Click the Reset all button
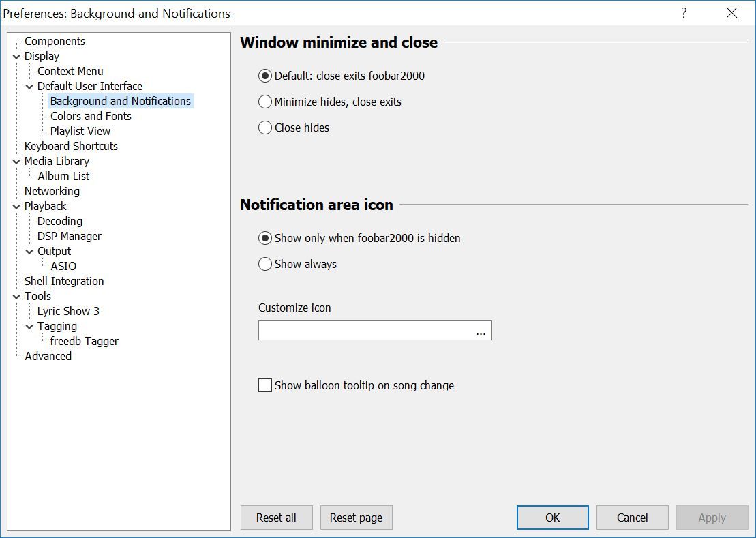 pyautogui.click(x=276, y=518)
